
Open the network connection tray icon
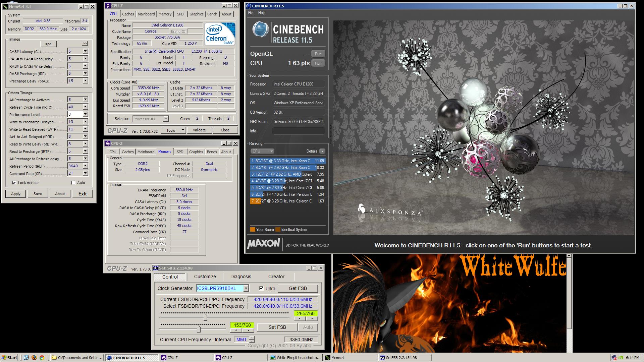tap(614, 358)
